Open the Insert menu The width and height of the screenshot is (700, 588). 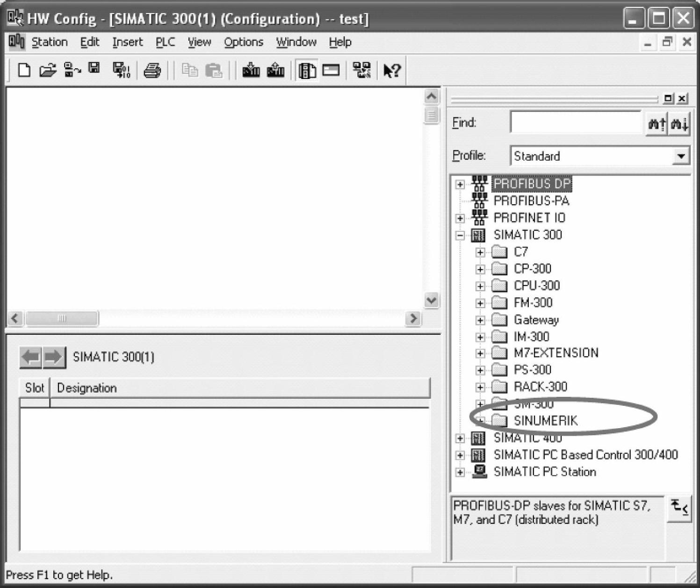click(x=128, y=42)
